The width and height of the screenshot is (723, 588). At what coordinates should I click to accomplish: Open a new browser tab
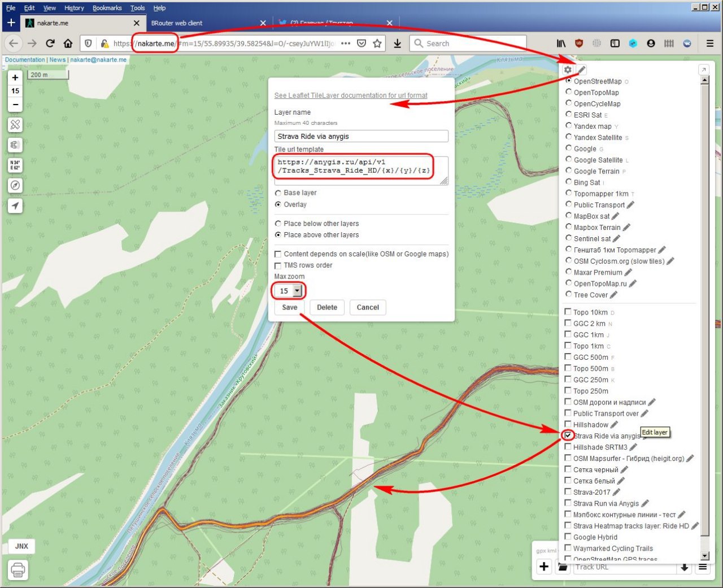(x=11, y=23)
